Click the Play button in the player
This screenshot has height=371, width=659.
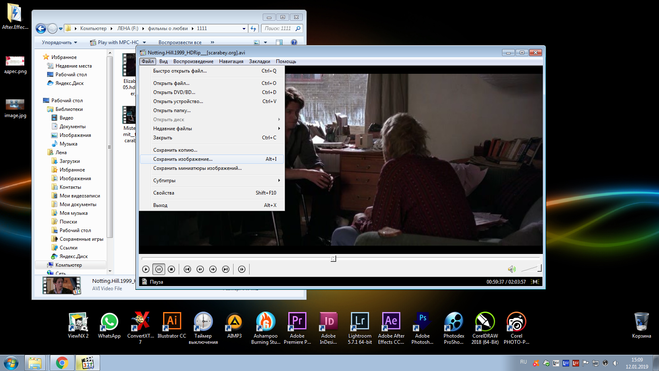tap(146, 269)
